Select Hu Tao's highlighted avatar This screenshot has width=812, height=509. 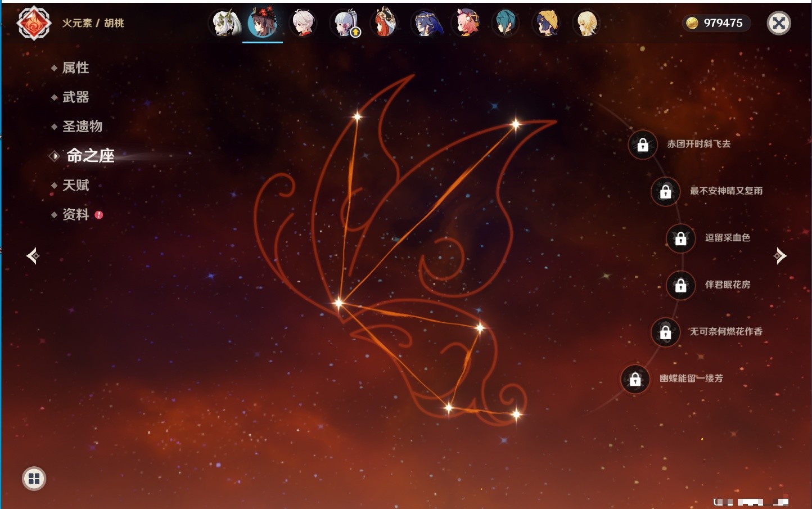263,23
